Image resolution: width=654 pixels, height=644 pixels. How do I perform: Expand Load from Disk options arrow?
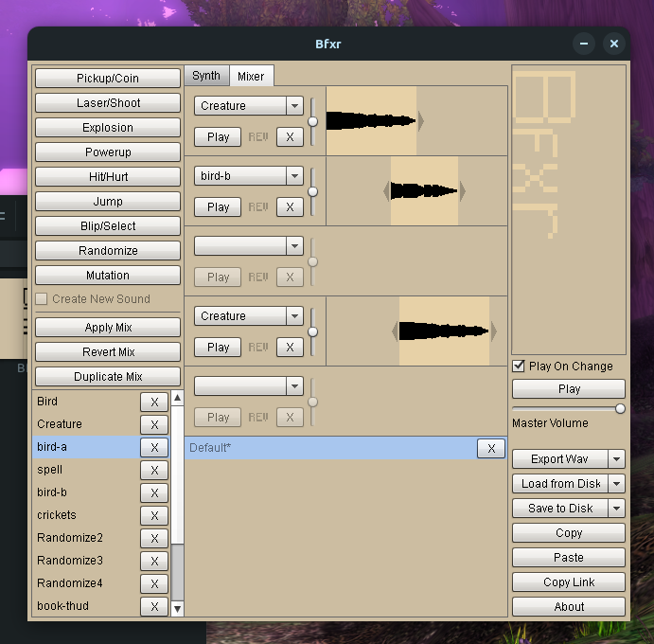pyautogui.click(x=616, y=484)
